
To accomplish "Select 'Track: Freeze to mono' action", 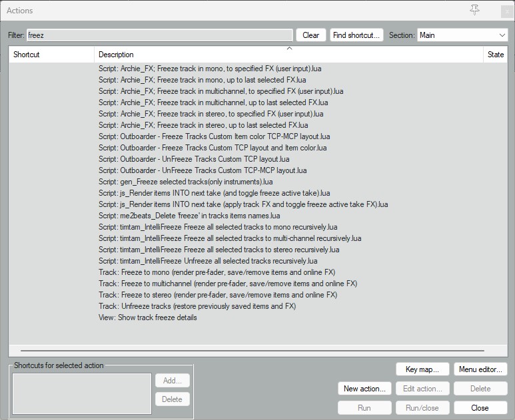I will coord(217,272).
